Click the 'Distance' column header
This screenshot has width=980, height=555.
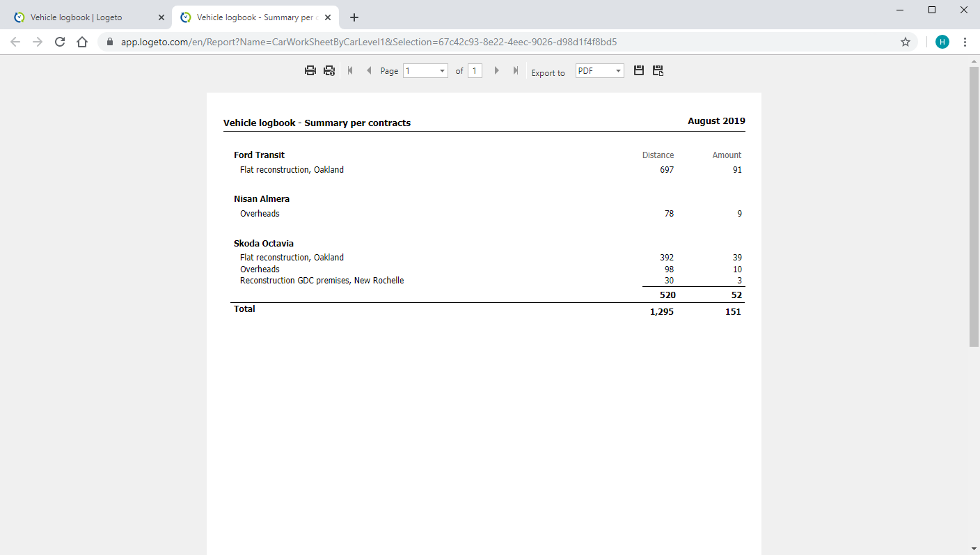(x=658, y=155)
